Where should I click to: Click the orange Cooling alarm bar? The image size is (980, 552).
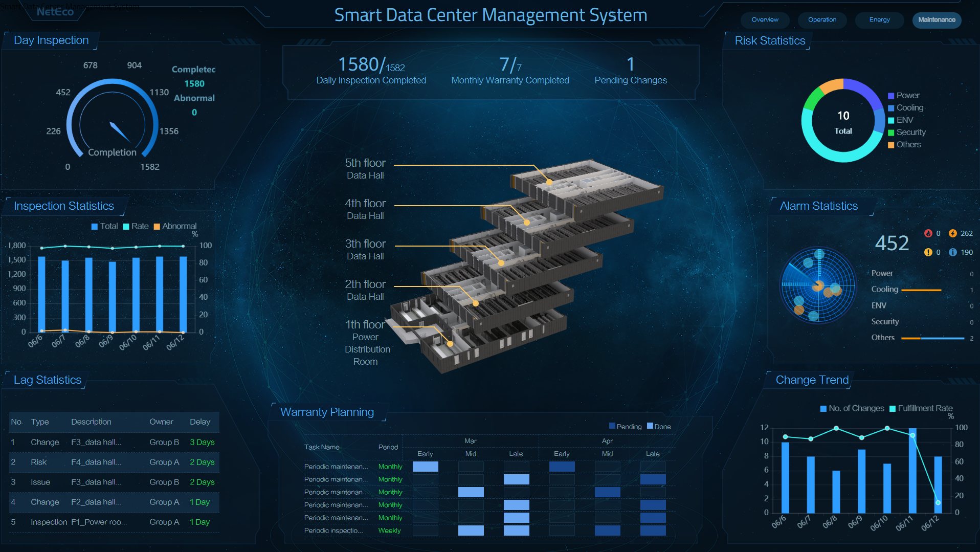pyautogui.click(x=921, y=290)
